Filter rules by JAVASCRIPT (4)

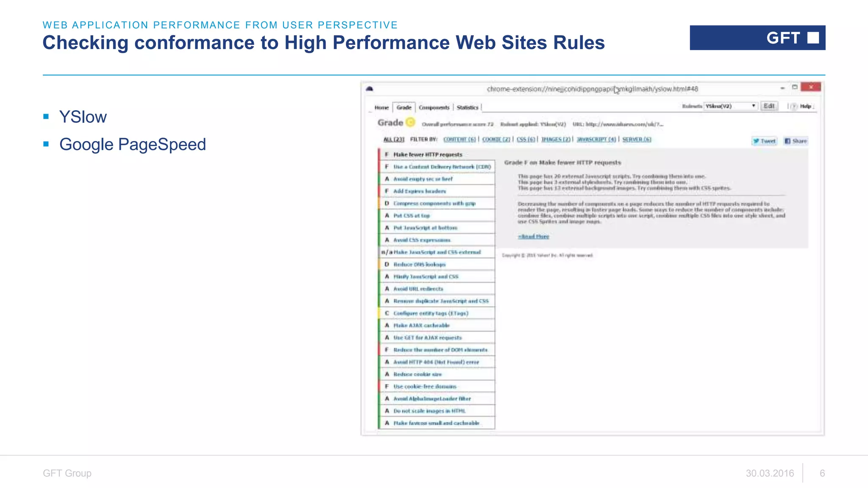(x=596, y=139)
